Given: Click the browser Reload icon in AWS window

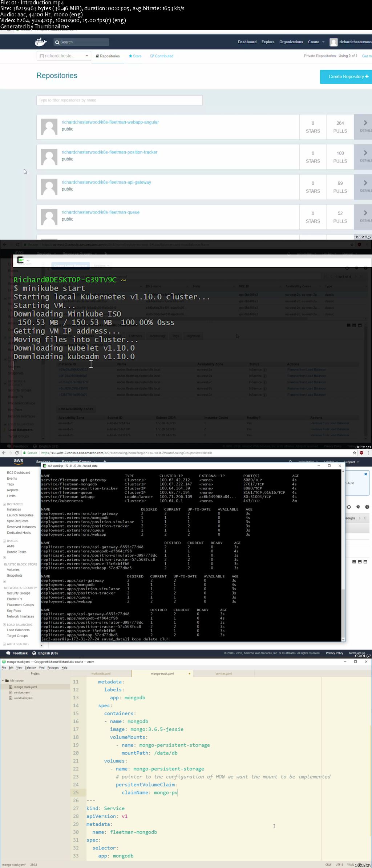Looking at the screenshot, I should [x=17, y=453].
